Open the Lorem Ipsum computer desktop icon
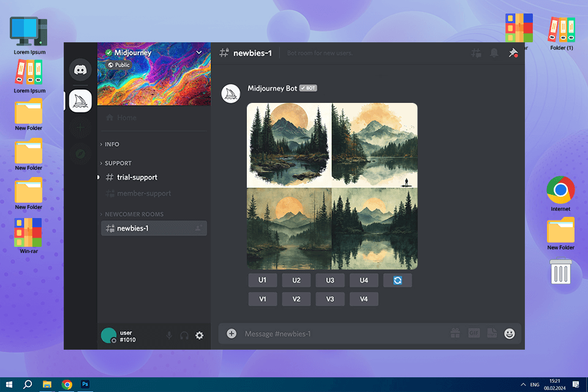 pyautogui.click(x=29, y=36)
